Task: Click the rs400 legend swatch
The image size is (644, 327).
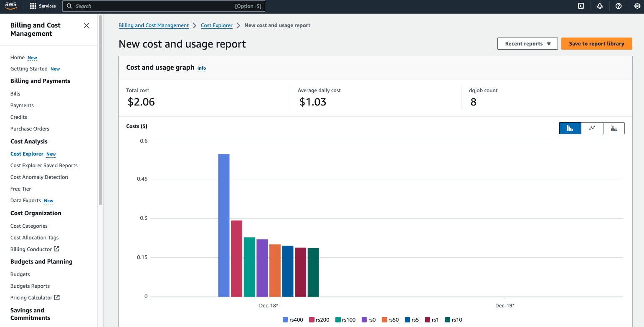Action: (286, 320)
